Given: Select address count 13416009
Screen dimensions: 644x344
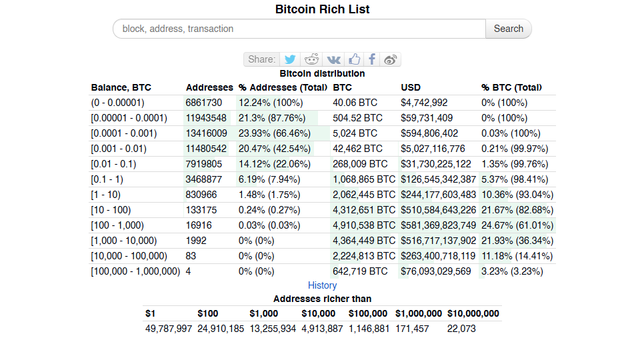Looking at the screenshot, I should (206, 133).
